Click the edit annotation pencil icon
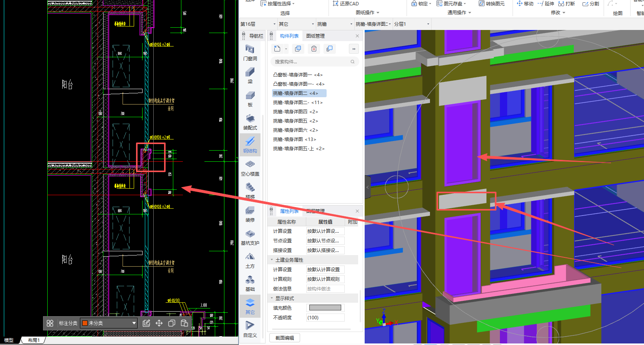The height and width of the screenshot is (345, 644). (146, 323)
